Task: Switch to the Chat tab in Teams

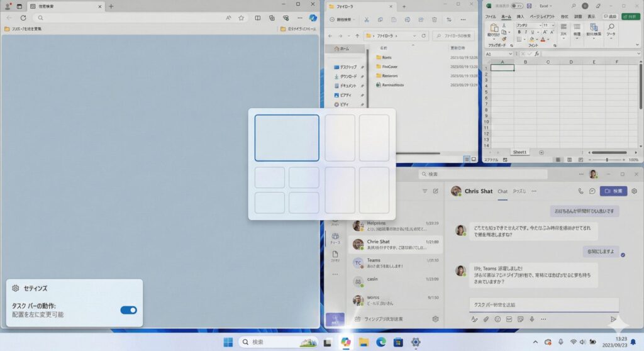Action: pos(502,191)
